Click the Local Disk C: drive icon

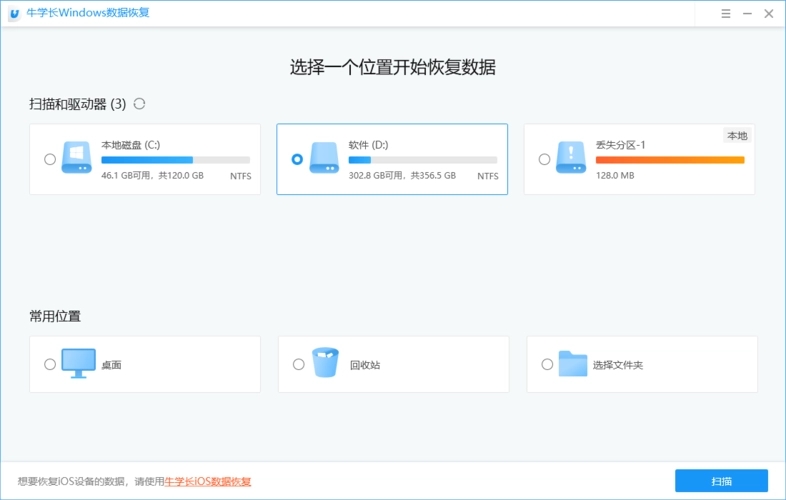click(x=77, y=158)
